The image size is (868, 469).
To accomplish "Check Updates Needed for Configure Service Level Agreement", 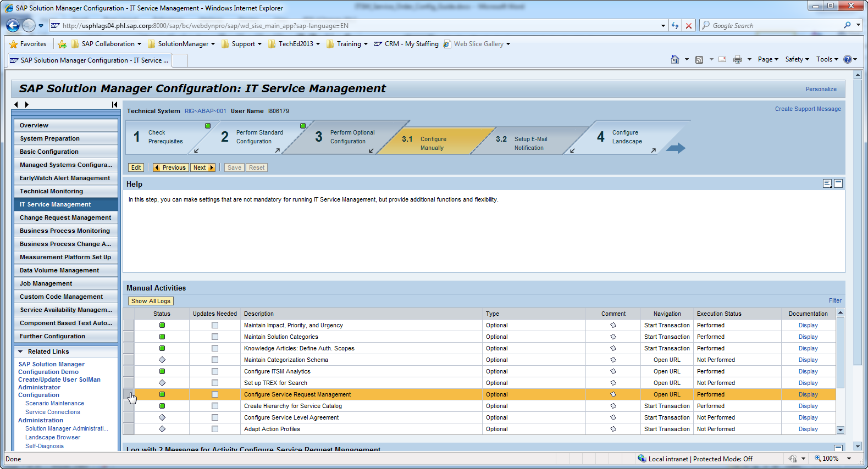I will 215,417.
